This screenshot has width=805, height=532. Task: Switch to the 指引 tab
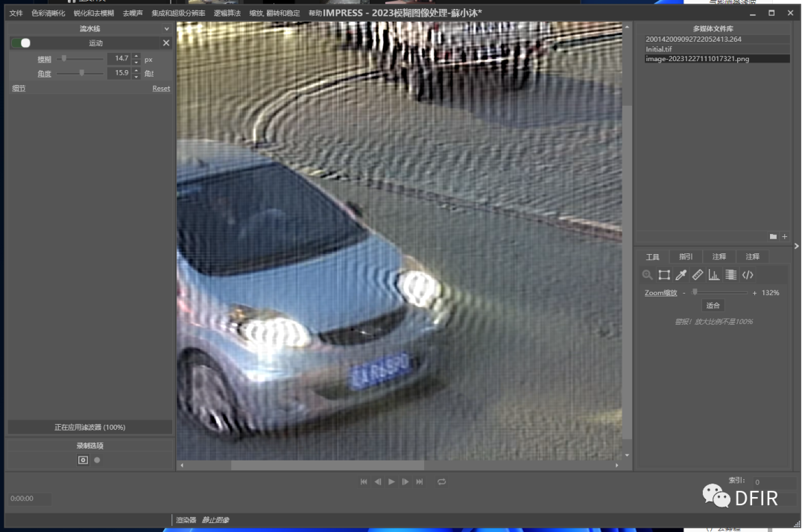[x=686, y=256]
